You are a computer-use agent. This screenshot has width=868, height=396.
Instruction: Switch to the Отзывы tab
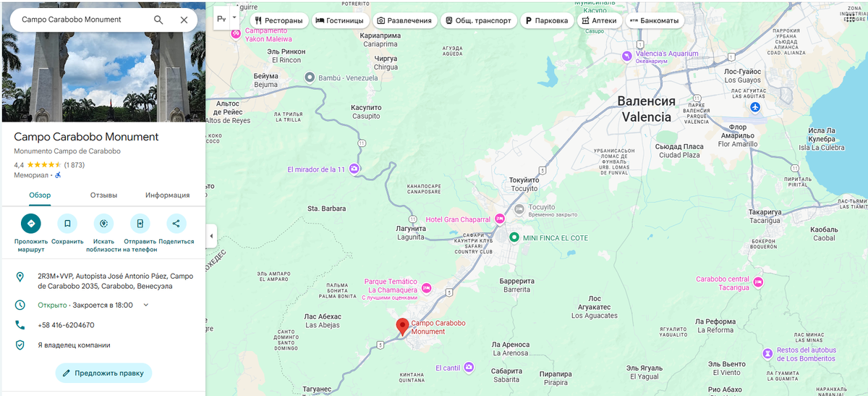click(x=103, y=195)
